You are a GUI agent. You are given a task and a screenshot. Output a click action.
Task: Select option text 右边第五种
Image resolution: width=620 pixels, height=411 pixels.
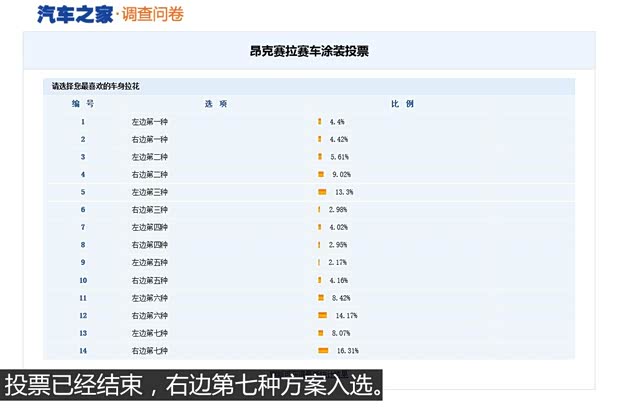tap(149, 280)
